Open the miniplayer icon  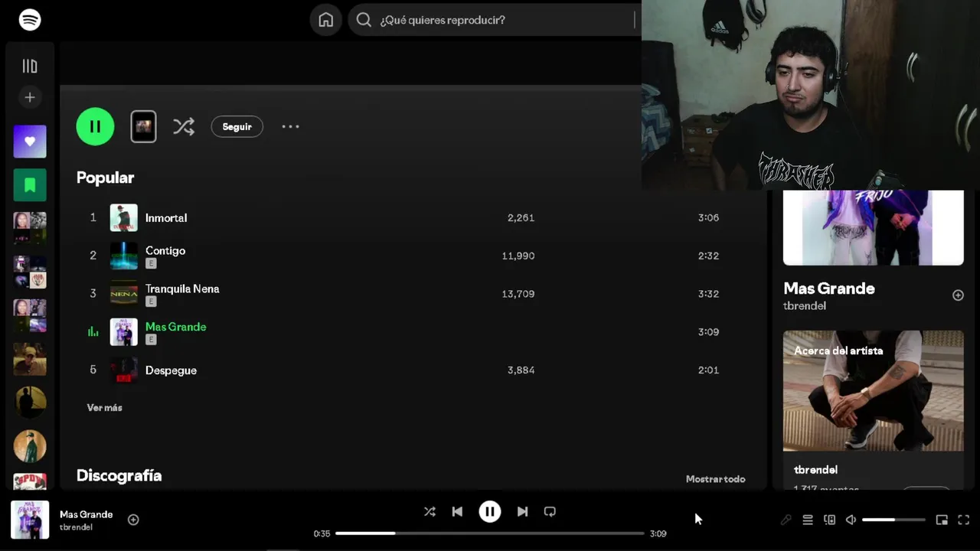pyautogui.click(x=942, y=520)
